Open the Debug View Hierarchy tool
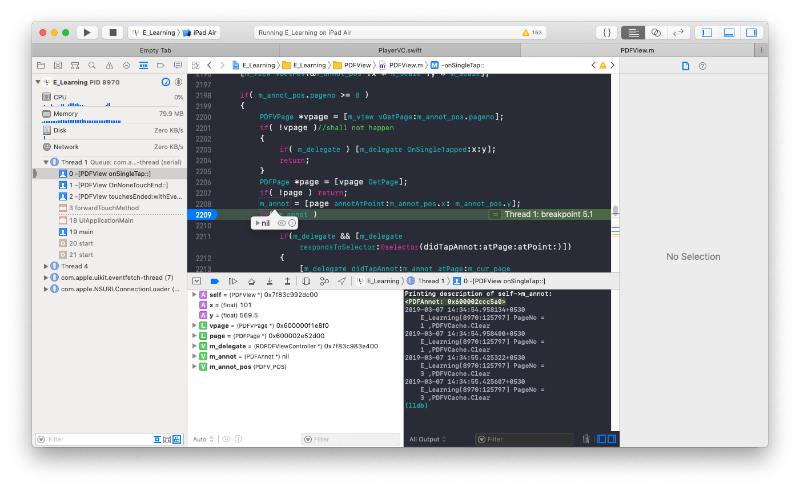 pyautogui.click(x=308, y=282)
